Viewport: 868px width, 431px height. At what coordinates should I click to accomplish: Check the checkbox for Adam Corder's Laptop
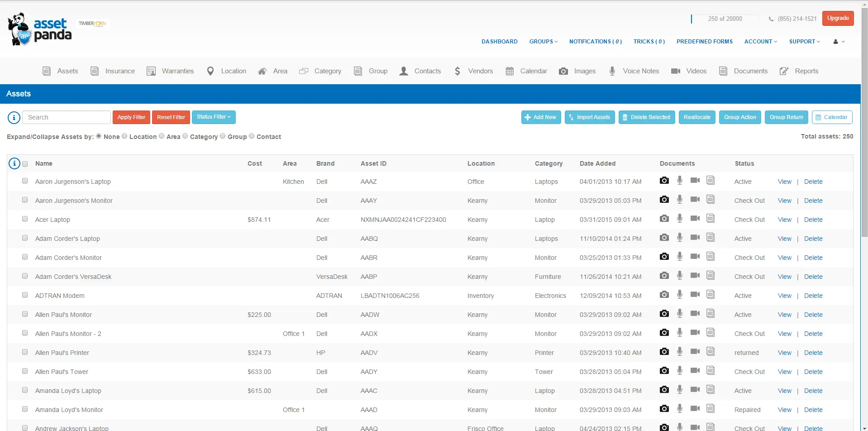(x=25, y=238)
